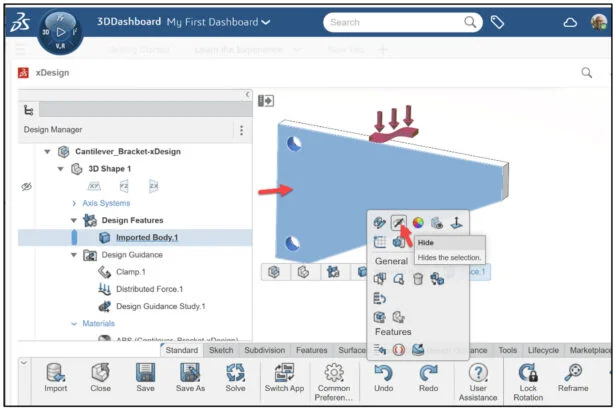Toggle the side panel display icon
This screenshot has width=615, height=408.
pyautogui.click(x=266, y=101)
